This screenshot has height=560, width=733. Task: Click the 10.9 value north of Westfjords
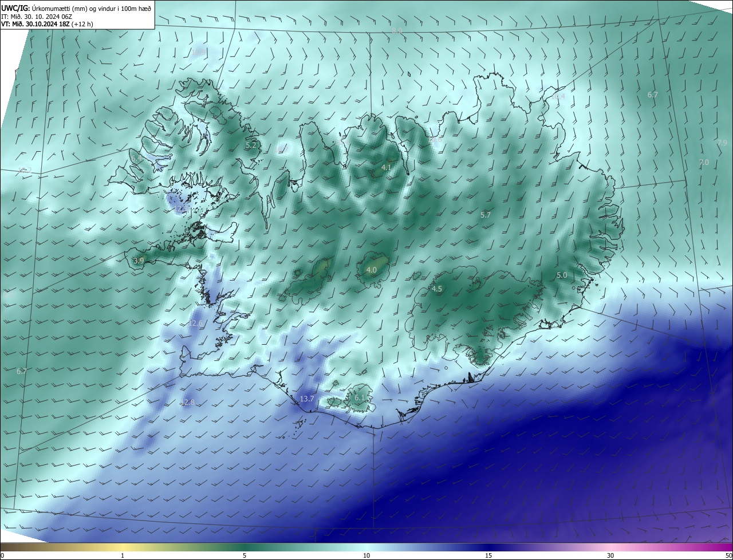(x=199, y=52)
